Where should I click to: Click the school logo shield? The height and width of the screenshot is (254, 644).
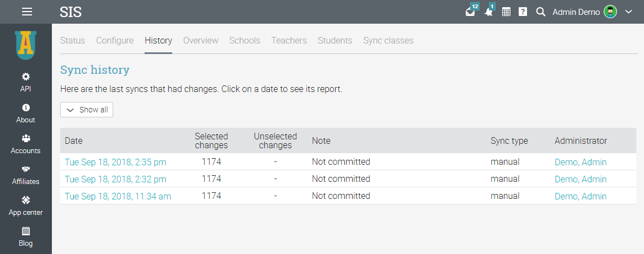click(25, 46)
